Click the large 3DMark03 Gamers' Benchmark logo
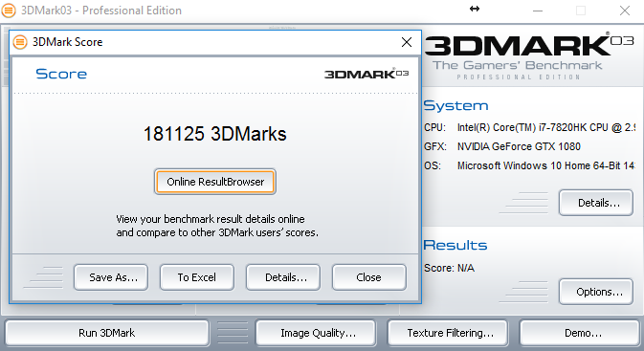This screenshot has width=644, height=351. pos(529,56)
